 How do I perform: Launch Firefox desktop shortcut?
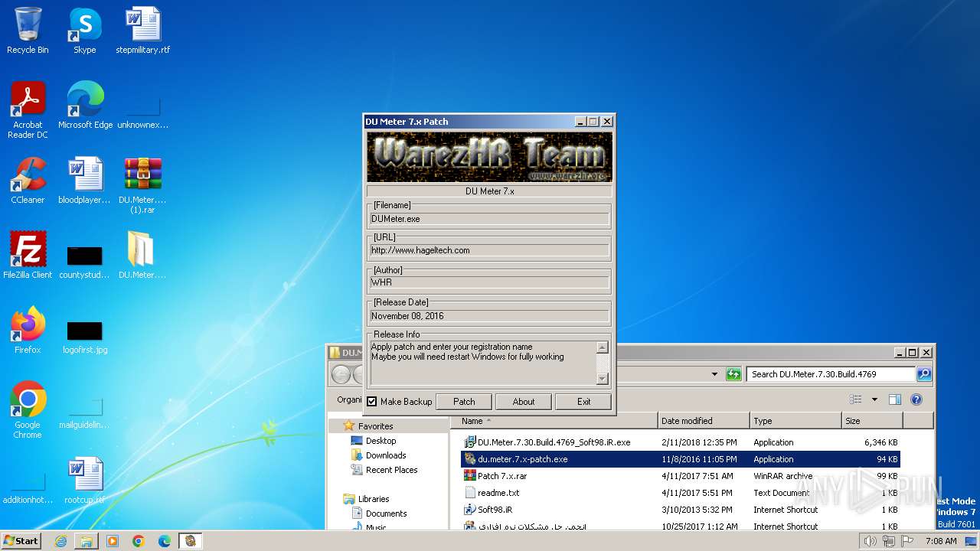point(28,330)
